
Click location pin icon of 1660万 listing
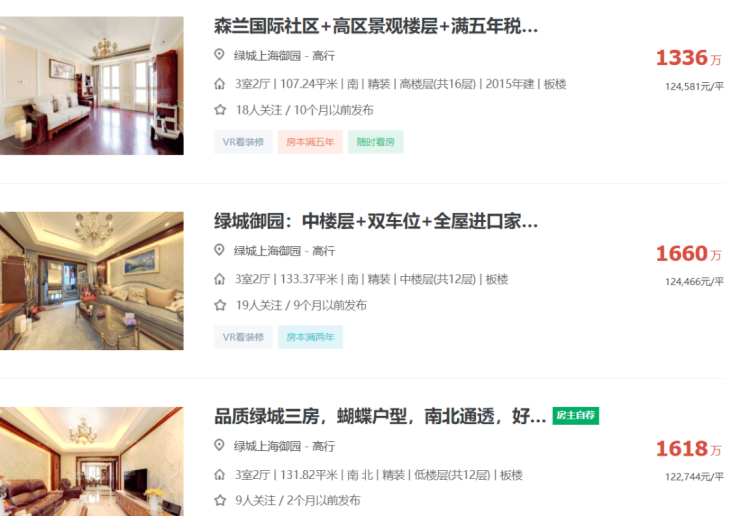[219, 249]
